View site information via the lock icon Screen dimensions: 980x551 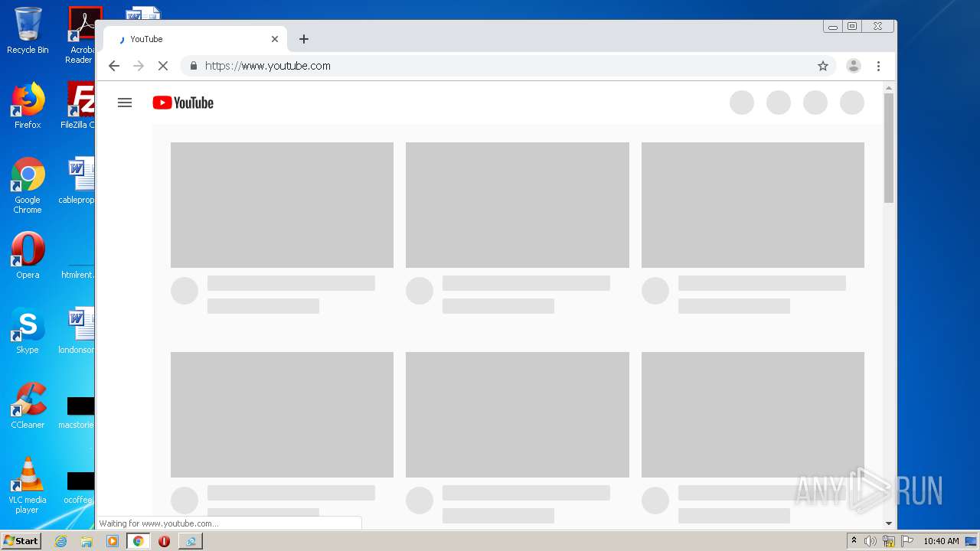(x=193, y=66)
